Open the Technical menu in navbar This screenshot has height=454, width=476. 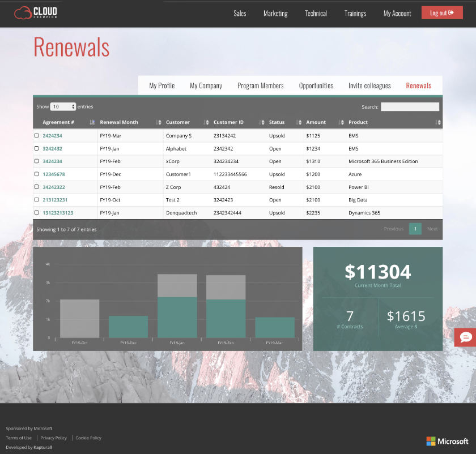[316, 13]
